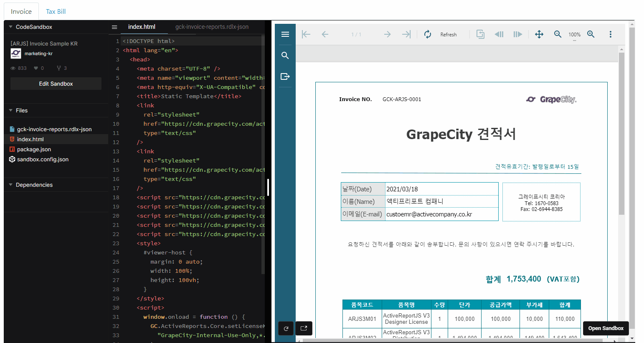
Task: Click the Edit Sandbox button
Action: click(56, 84)
